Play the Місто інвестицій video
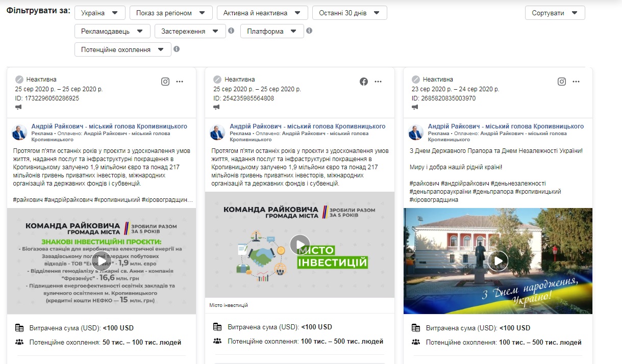622x364 pixels. pos(300,244)
